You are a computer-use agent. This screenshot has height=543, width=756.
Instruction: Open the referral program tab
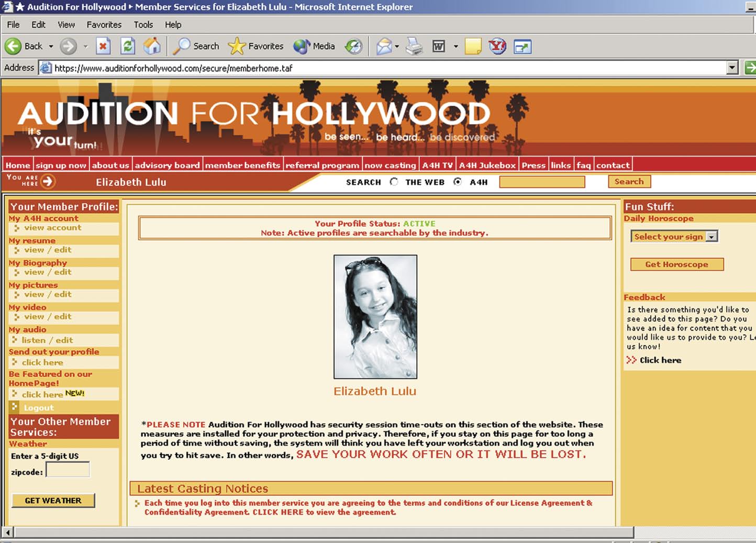point(323,165)
